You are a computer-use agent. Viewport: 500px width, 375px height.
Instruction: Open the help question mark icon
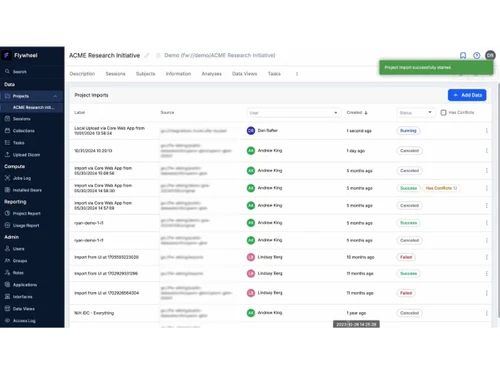pyautogui.click(x=477, y=55)
